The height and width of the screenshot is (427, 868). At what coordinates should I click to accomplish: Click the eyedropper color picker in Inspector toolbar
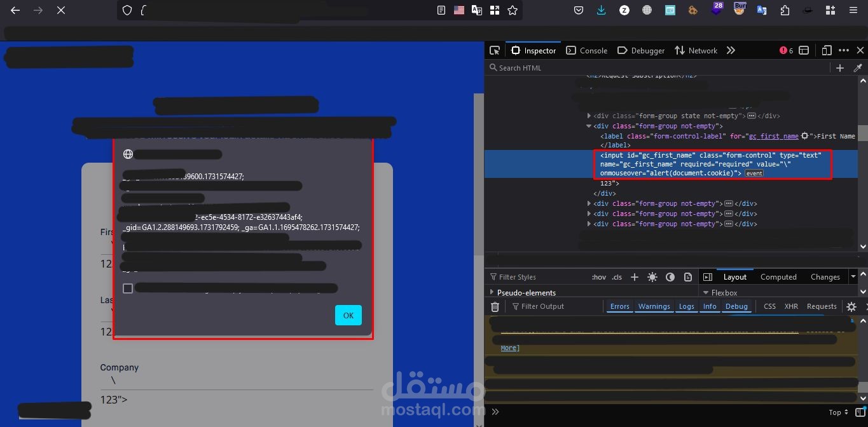coord(858,67)
